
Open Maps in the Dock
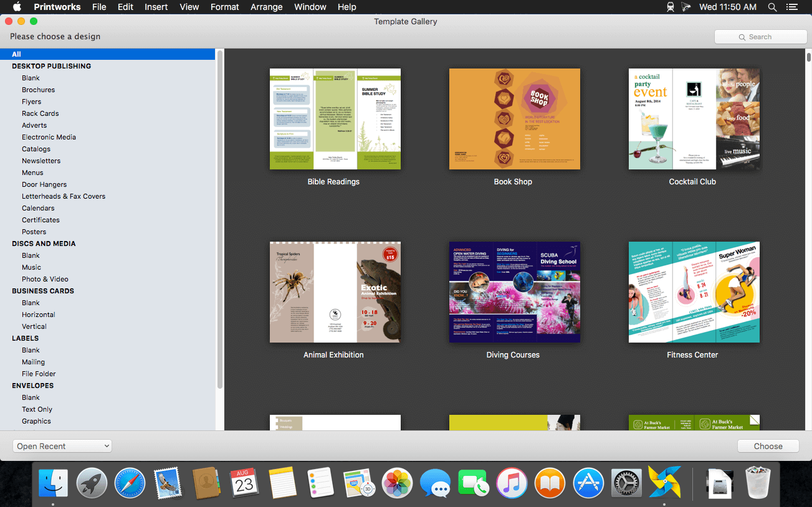[x=359, y=483]
